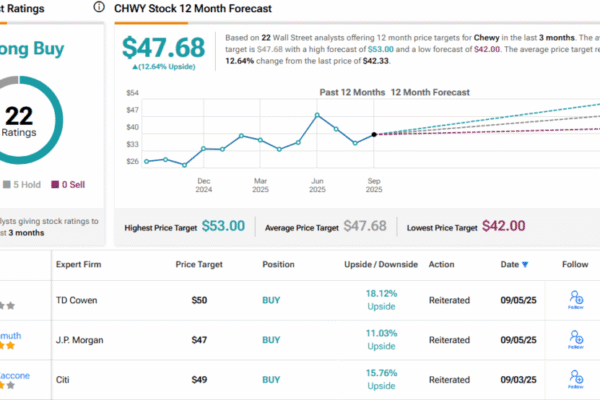Click the Lowest Price Target $42.00 value
Viewport: 600px width, 400px height.
(x=504, y=226)
